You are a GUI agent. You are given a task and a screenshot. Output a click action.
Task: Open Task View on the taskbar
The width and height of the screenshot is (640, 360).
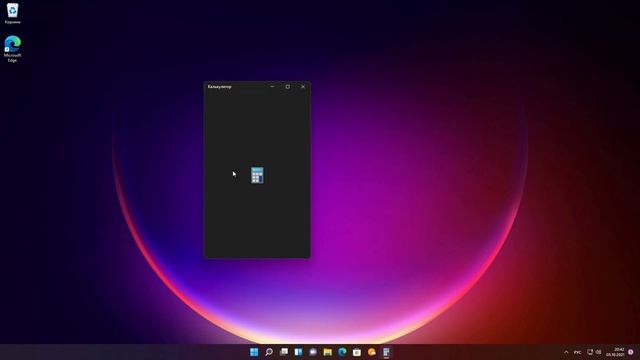point(284,352)
